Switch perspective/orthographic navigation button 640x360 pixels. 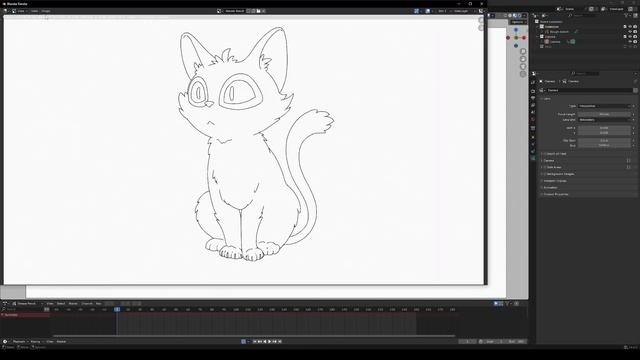point(523,74)
